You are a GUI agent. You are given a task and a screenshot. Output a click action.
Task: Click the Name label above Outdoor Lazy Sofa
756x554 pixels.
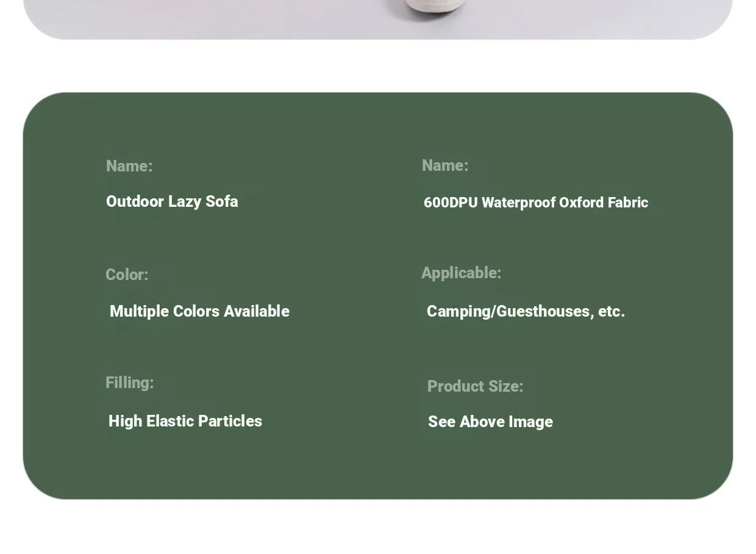[129, 166]
